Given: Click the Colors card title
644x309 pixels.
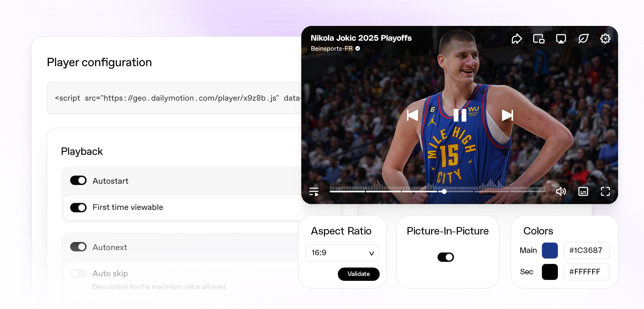Looking at the screenshot, I should [x=538, y=231].
